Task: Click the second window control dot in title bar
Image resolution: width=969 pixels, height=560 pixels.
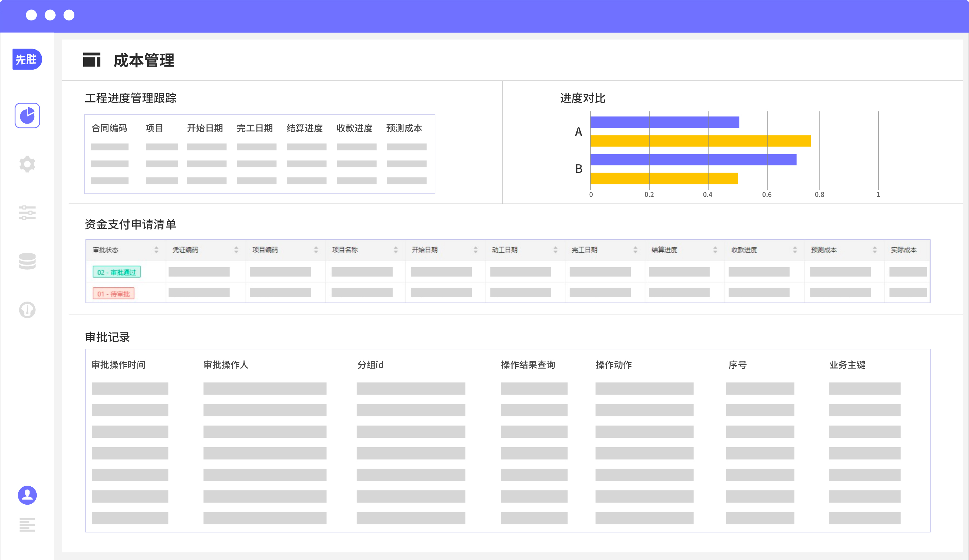Action: (x=50, y=15)
